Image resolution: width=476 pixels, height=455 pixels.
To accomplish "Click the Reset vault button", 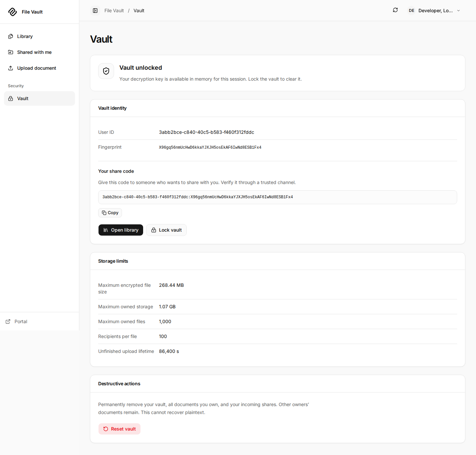I will [119, 429].
